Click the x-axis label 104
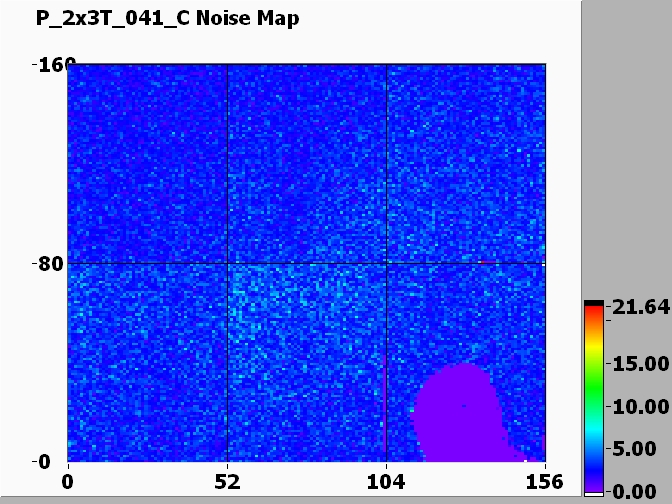 (x=386, y=481)
